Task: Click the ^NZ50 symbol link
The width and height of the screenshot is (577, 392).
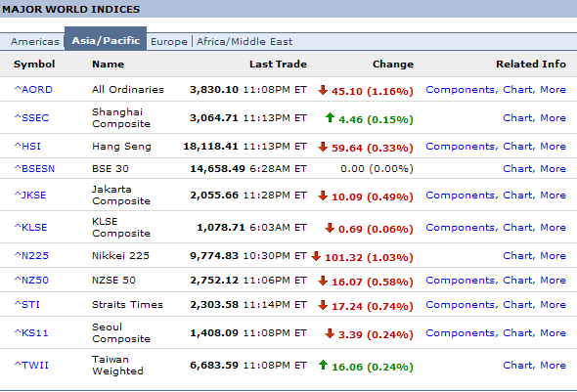Action: coord(31,280)
